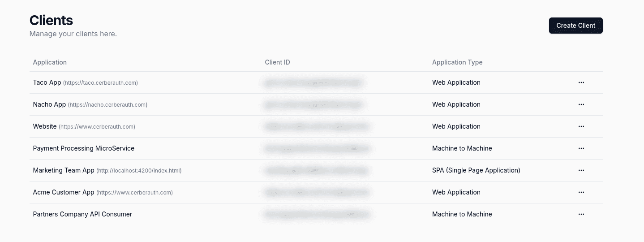Open the ellipsis menu for Acme Customer App
Screen dimensions: 644x242
point(581,192)
